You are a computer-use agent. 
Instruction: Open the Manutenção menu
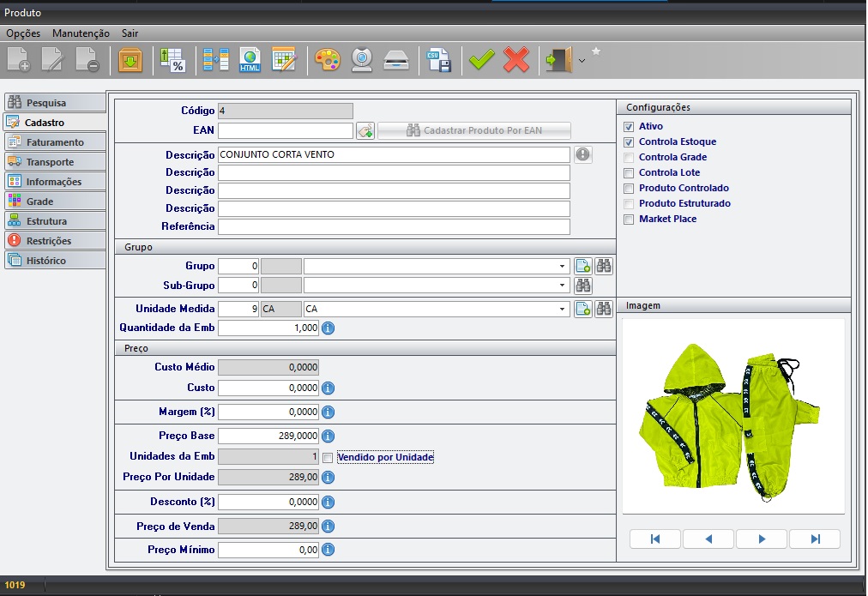click(81, 33)
